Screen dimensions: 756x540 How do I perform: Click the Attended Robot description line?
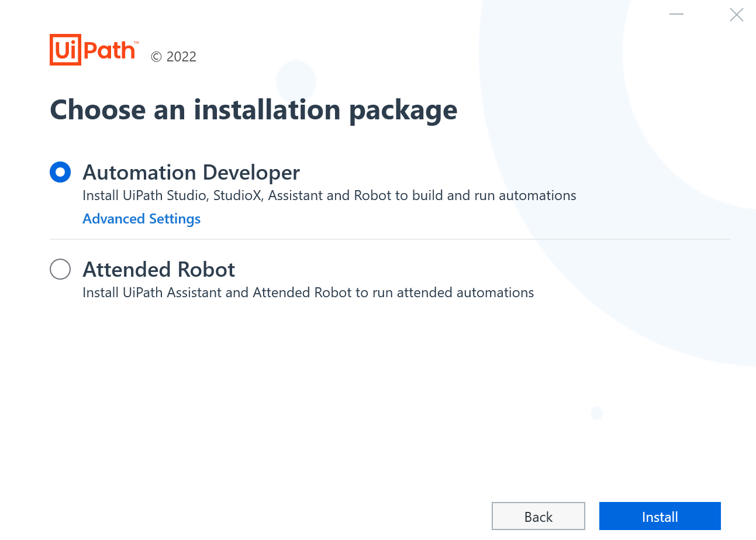tap(308, 293)
